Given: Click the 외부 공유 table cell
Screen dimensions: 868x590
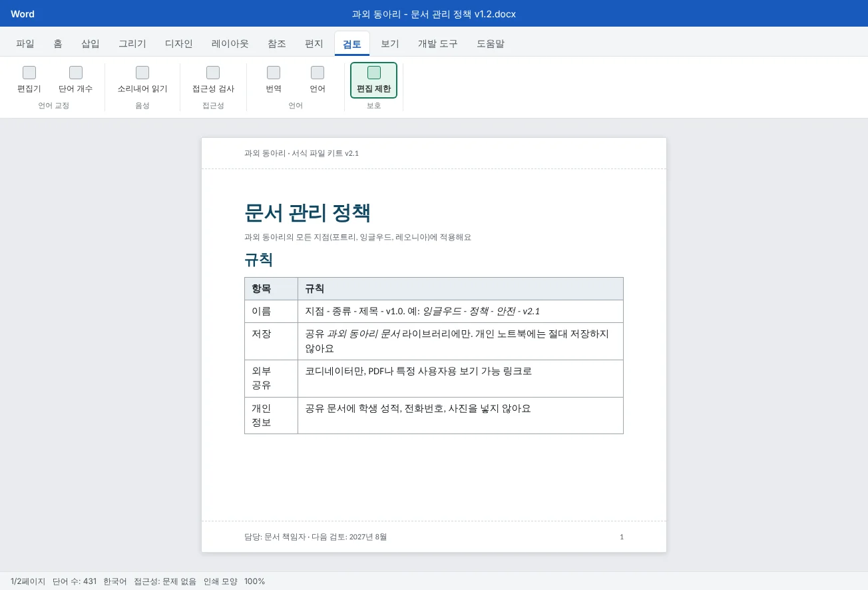Looking at the screenshot, I should [271, 379].
